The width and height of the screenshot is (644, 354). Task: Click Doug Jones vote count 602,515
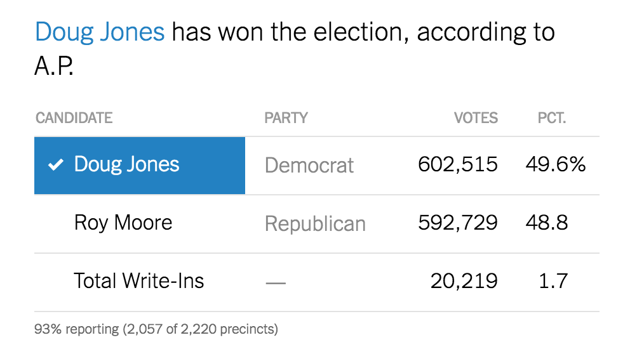[458, 165]
